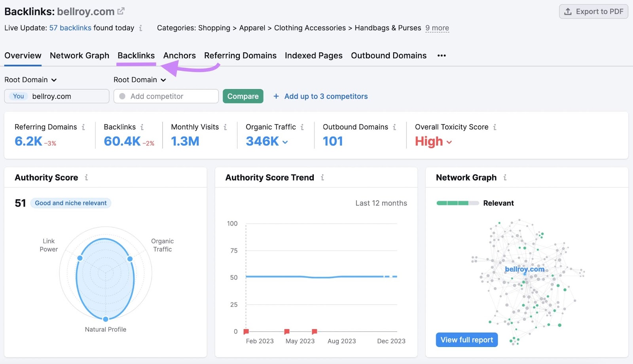
Task: Click the Network Graph panel info icon
Action: pos(505,178)
